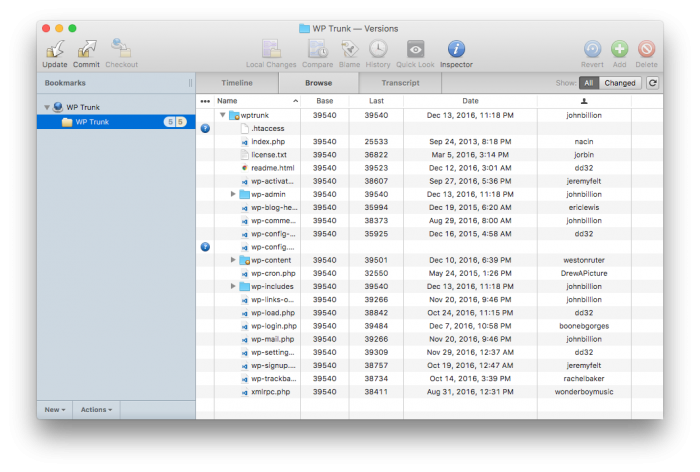Click the WP Trunk folder icon in title bar
Screen dimensions: 700x472
[x=304, y=29]
